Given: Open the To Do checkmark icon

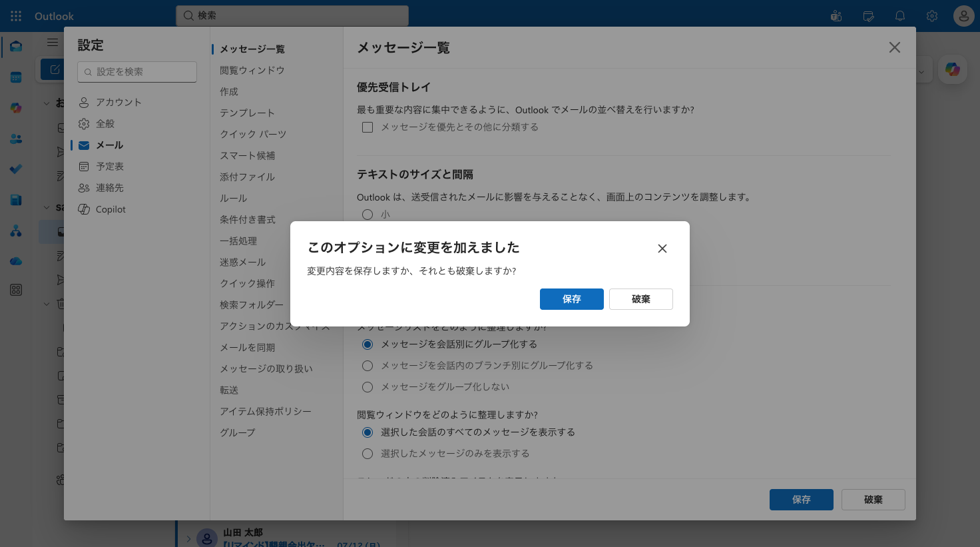Looking at the screenshot, I should 16,169.
